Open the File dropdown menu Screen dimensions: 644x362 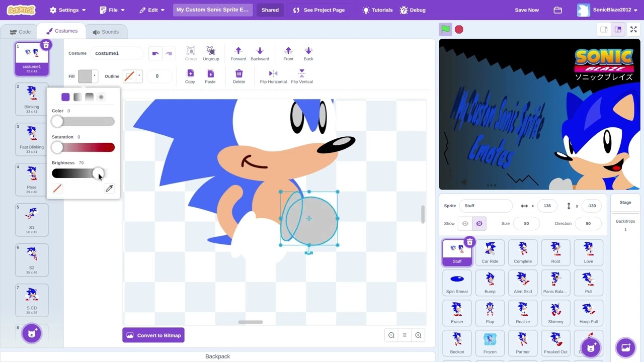(x=112, y=10)
